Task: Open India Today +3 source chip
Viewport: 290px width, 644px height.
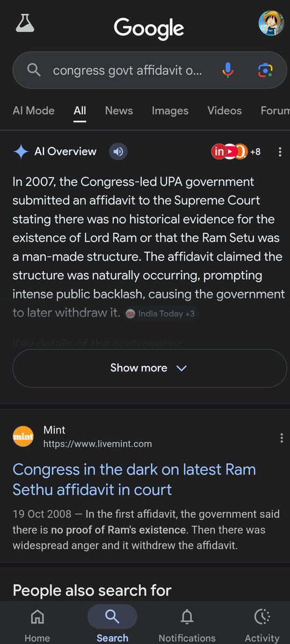Action: coord(161,314)
